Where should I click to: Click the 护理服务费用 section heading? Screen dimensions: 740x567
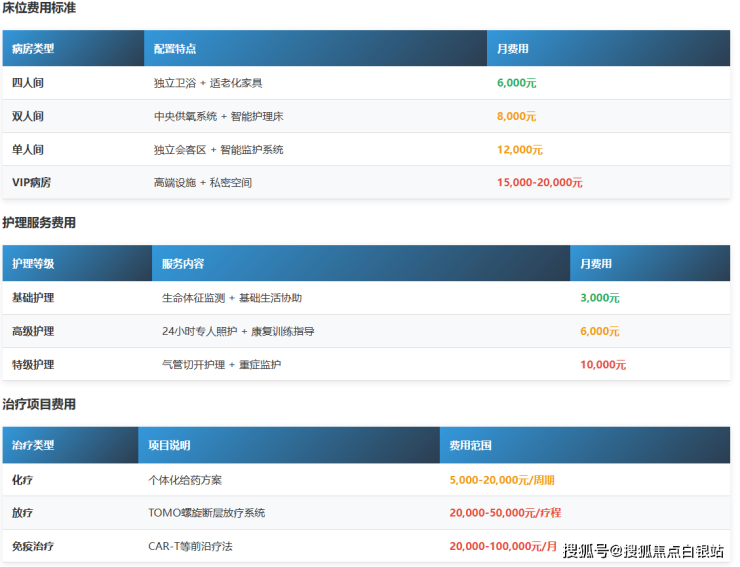tap(39, 223)
